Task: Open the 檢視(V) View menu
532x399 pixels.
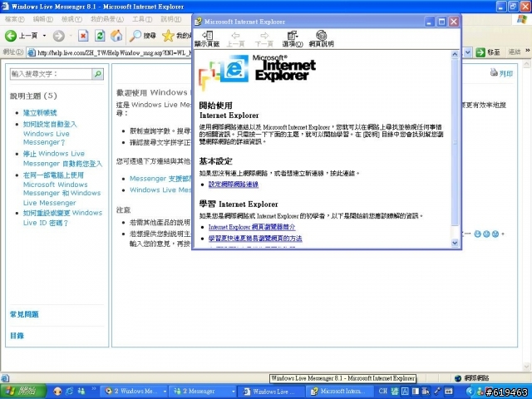Action: pos(71,19)
